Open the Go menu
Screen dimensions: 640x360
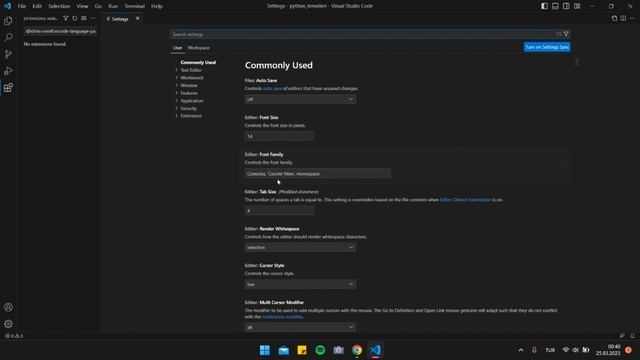(x=98, y=6)
